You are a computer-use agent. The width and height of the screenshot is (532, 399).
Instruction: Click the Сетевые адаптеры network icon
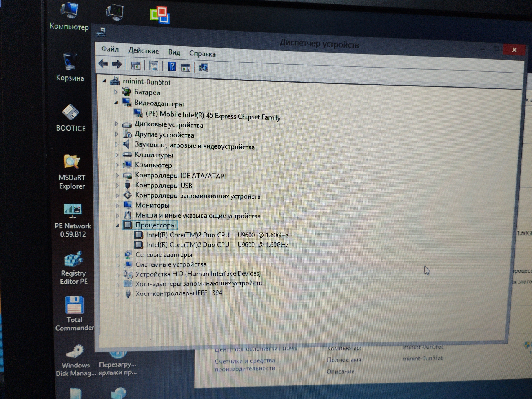point(128,255)
